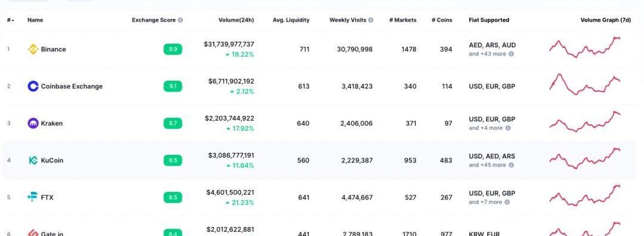
Task: Show Kraken's +4 more fiat info icon
Action: coord(508,128)
